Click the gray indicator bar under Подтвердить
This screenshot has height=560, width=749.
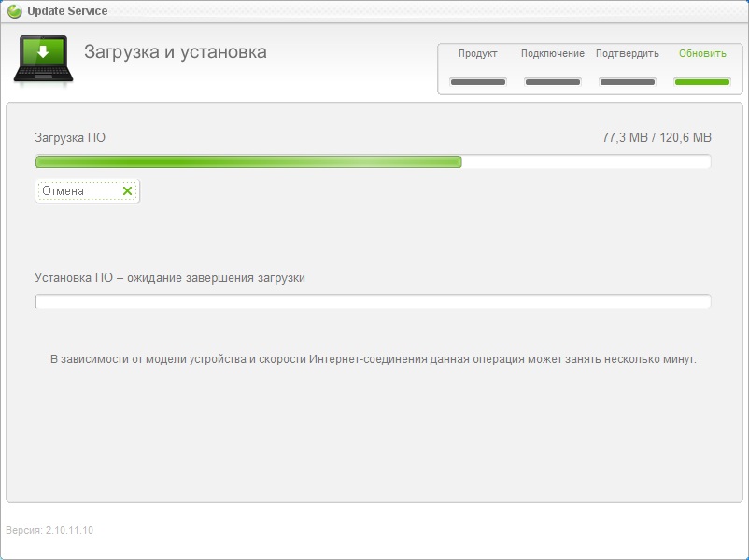(628, 82)
